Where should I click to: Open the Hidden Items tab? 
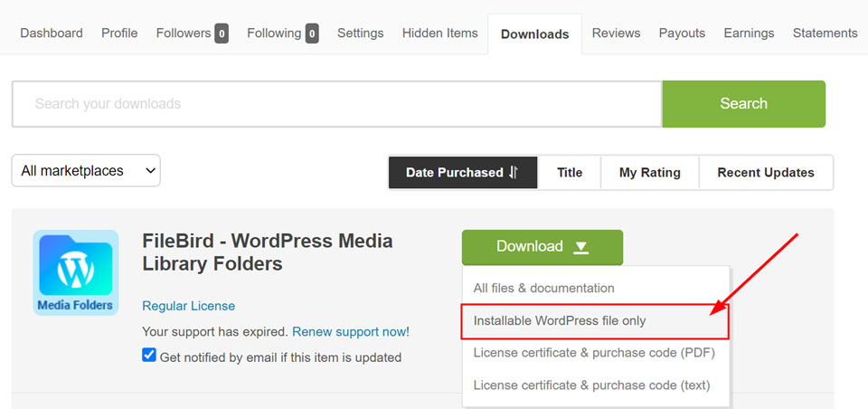[440, 33]
